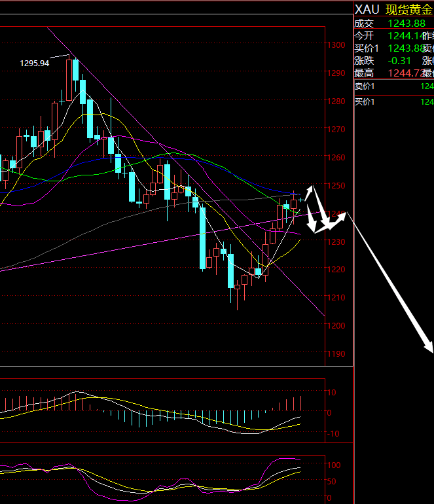The height and width of the screenshot is (504, 434).
Task: Click the 1290 price axis label
Action: pos(336,73)
